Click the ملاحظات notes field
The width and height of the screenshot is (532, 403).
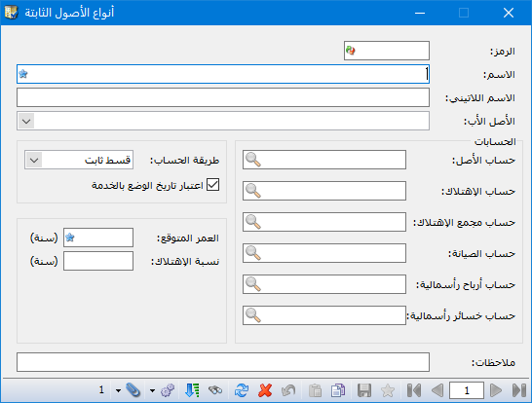(x=223, y=362)
